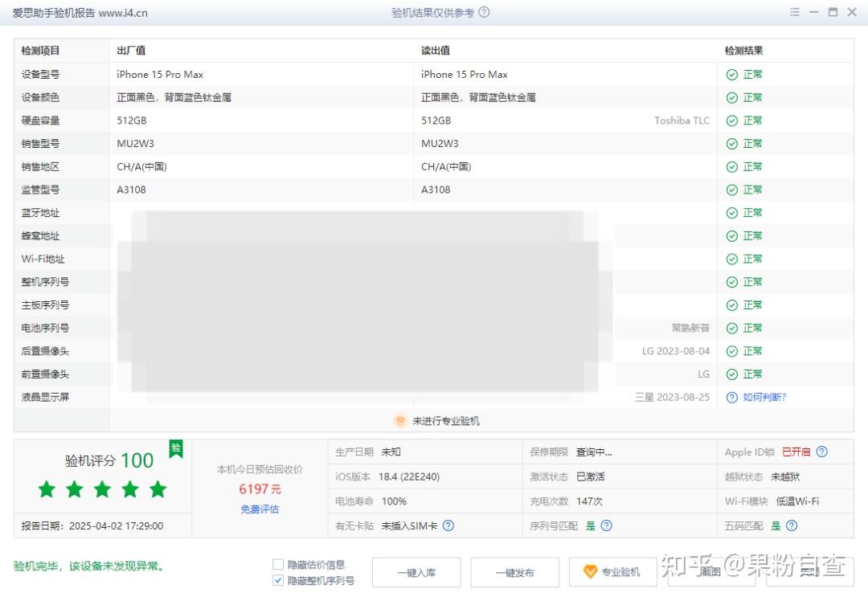The width and height of the screenshot is (868, 601).
Task: Click the 检测项目 column header
Action: coord(40,51)
